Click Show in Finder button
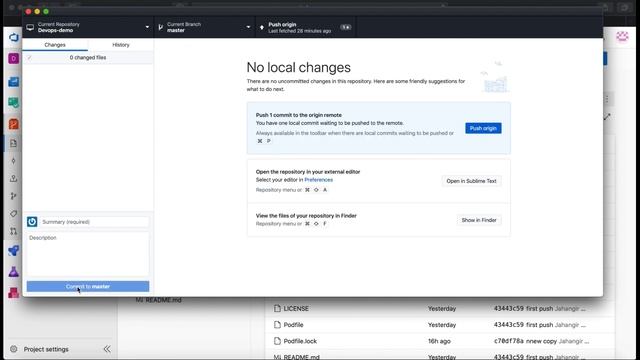640x360 pixels. [x=479, y=220]
